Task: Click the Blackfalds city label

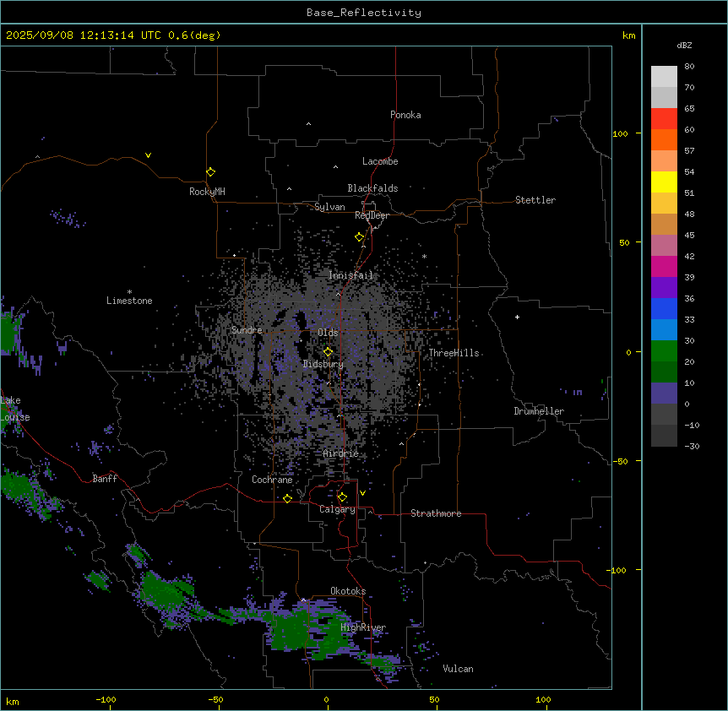Action: [372, 188]
